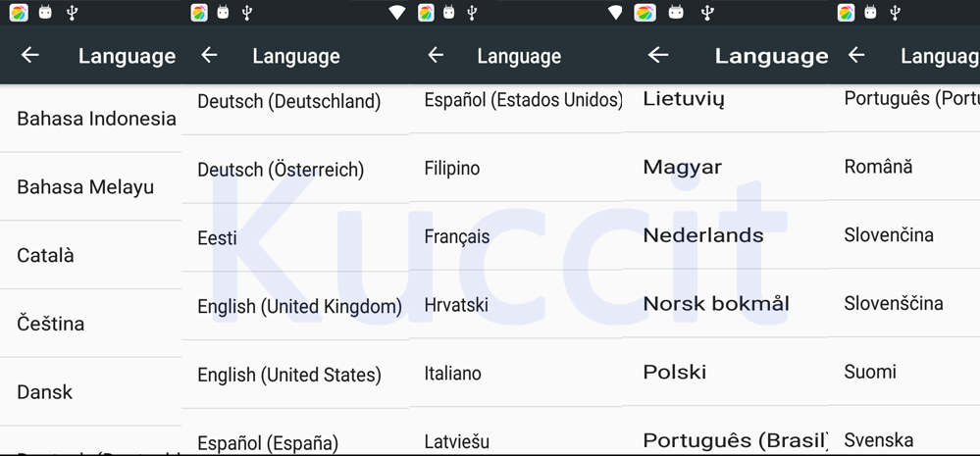Tap the colorful app icon in the leftmost status bar
The width and height of the screenshot is (980, 456).
19,13
